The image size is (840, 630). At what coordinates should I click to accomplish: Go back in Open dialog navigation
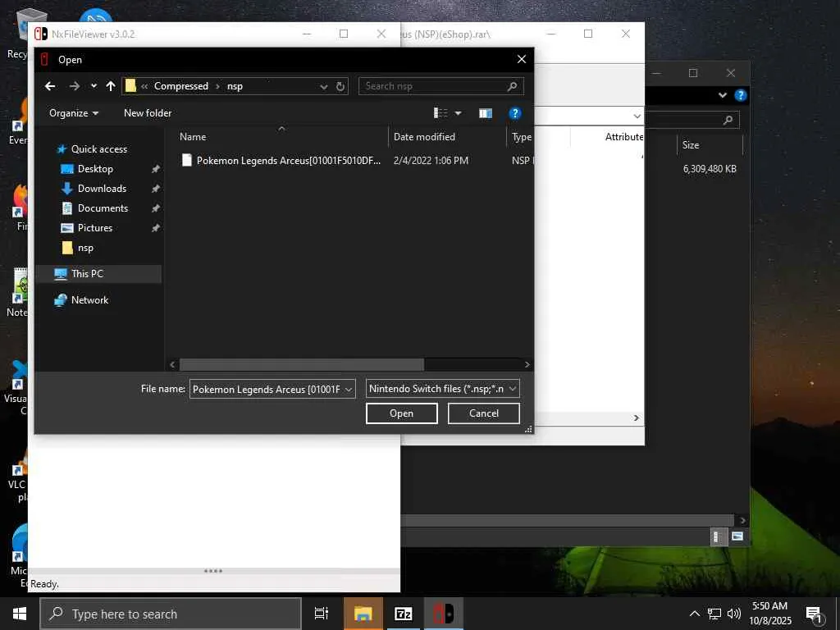point(50,86)
